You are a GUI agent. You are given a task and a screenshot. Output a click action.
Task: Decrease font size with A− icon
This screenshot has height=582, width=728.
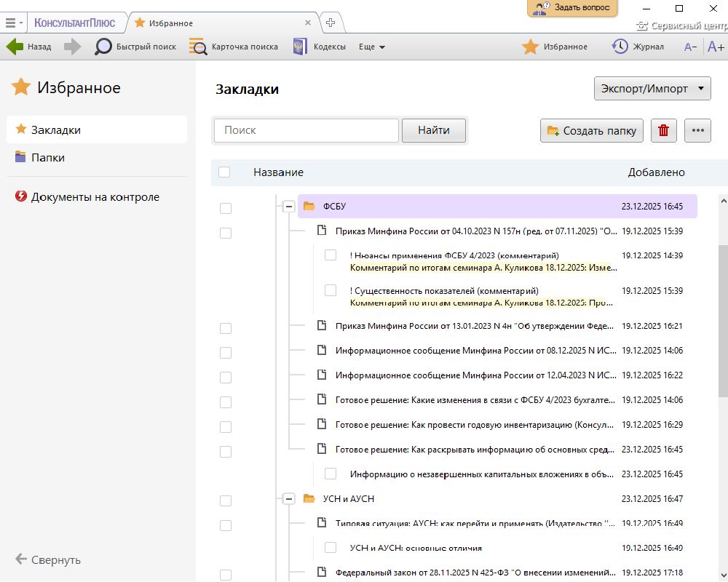click(690, 47)
